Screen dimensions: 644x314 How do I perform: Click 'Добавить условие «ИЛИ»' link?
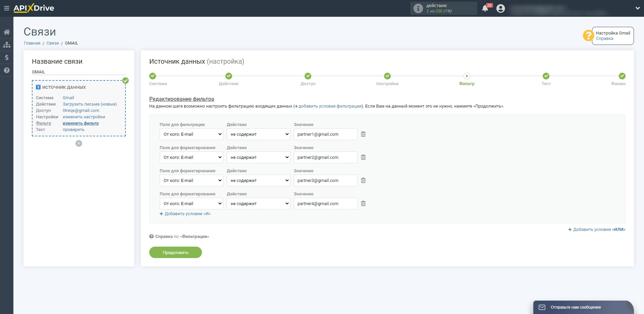(597, 230)
